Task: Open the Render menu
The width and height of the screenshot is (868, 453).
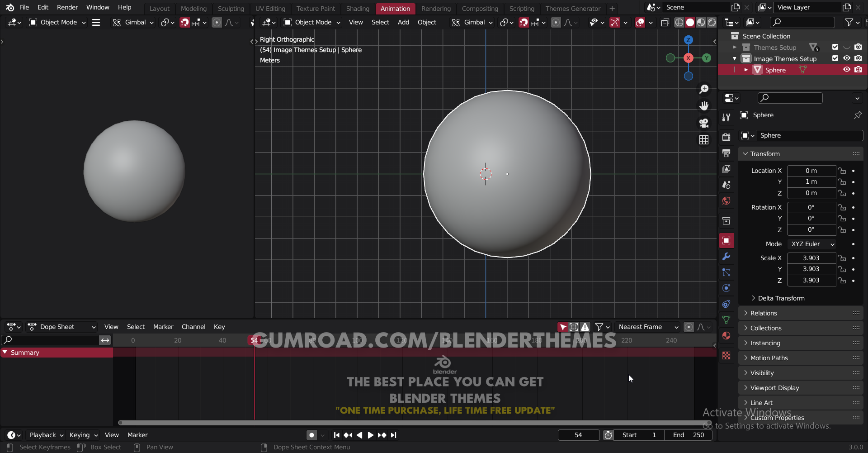Action: 67,7
